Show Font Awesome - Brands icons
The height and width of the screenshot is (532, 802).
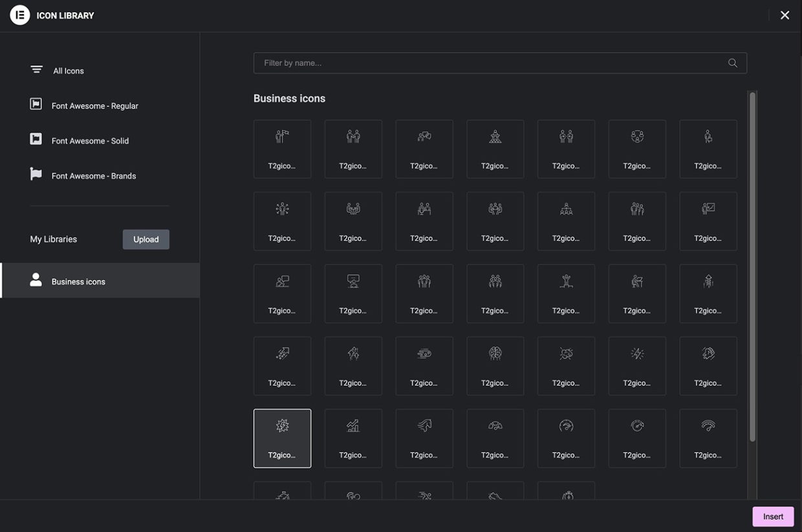point(93,176)
